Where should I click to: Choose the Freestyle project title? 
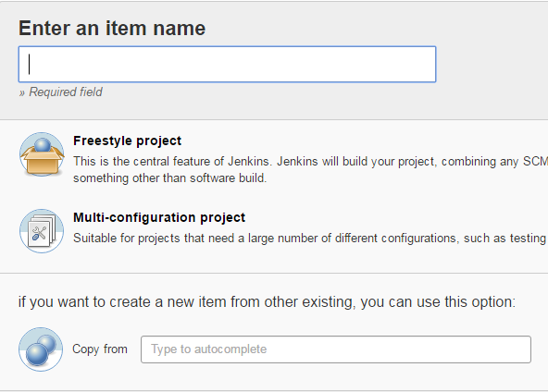point(127,141)
